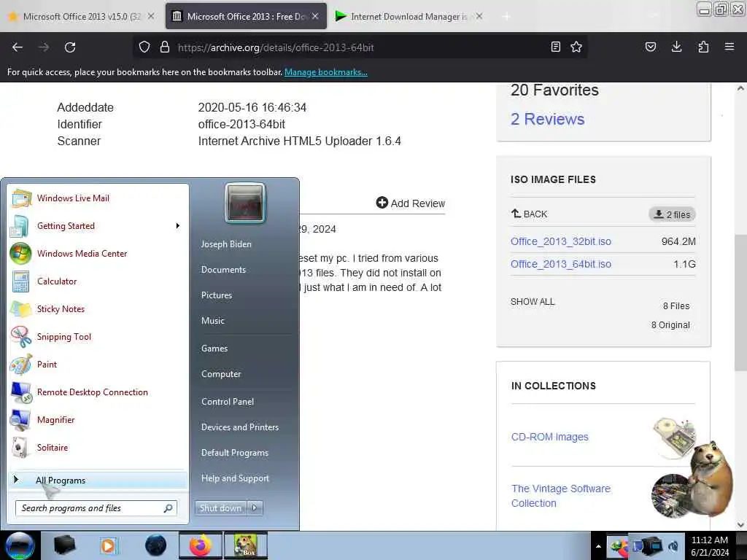Viewport: 747px width, 560px height.
Task: Open Pictures in Start menu
Action: [216, 295]
